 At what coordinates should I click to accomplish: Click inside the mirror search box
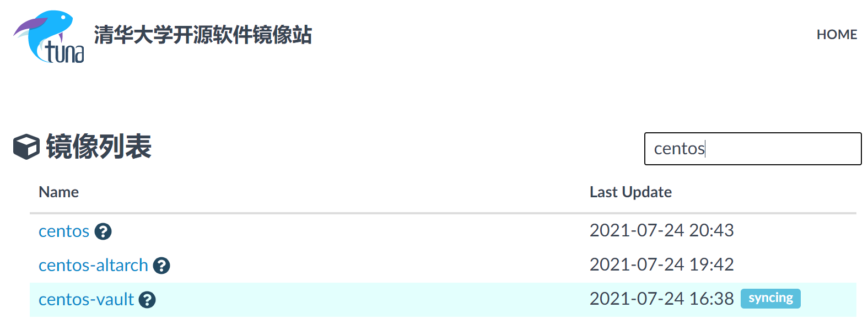click(x=752, y=149)
